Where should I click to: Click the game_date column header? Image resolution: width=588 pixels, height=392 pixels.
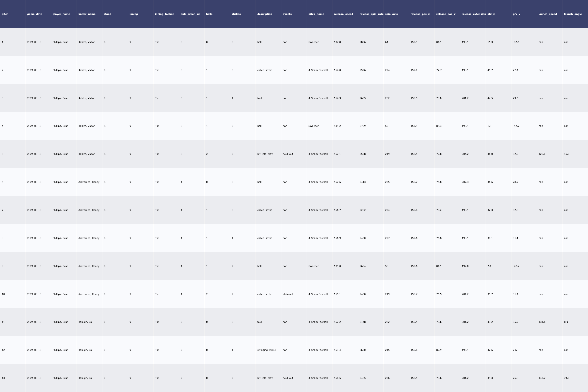click(x=34, y=14)
